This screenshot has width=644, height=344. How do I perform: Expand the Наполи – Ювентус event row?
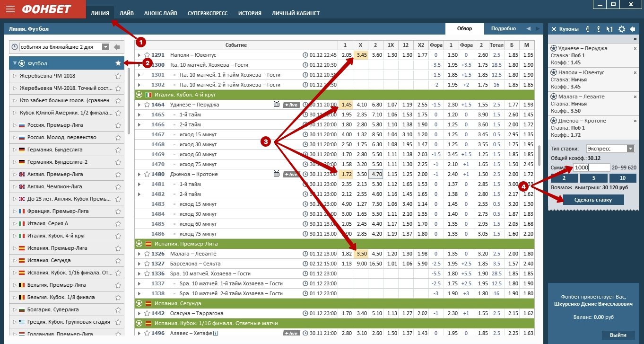pos(139,55)
